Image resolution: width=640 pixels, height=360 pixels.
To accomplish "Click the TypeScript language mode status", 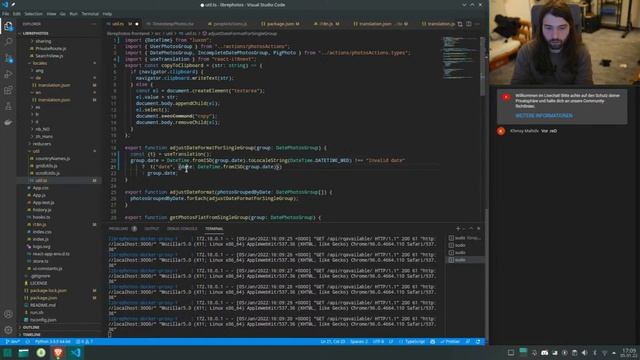I will (415, 342).
